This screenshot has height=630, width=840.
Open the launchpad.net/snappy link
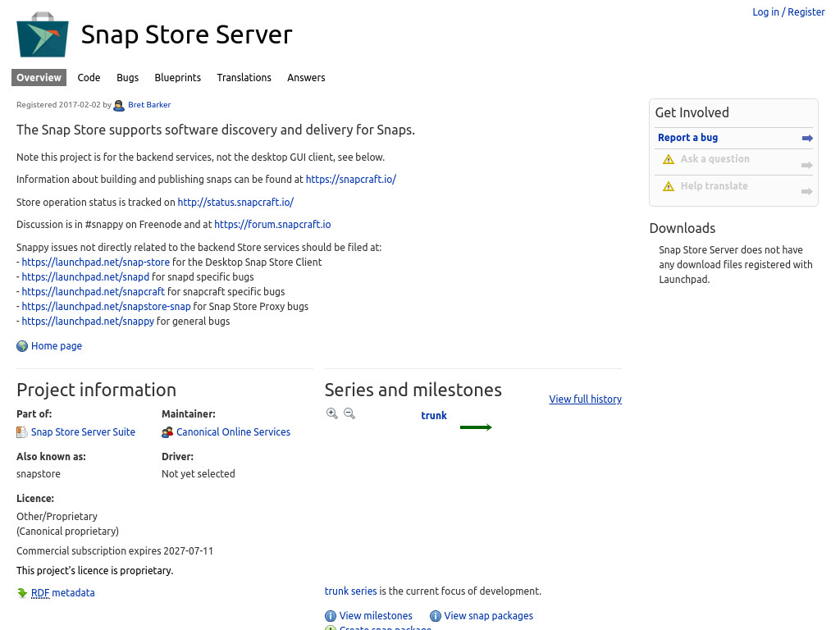click(88, 322)
